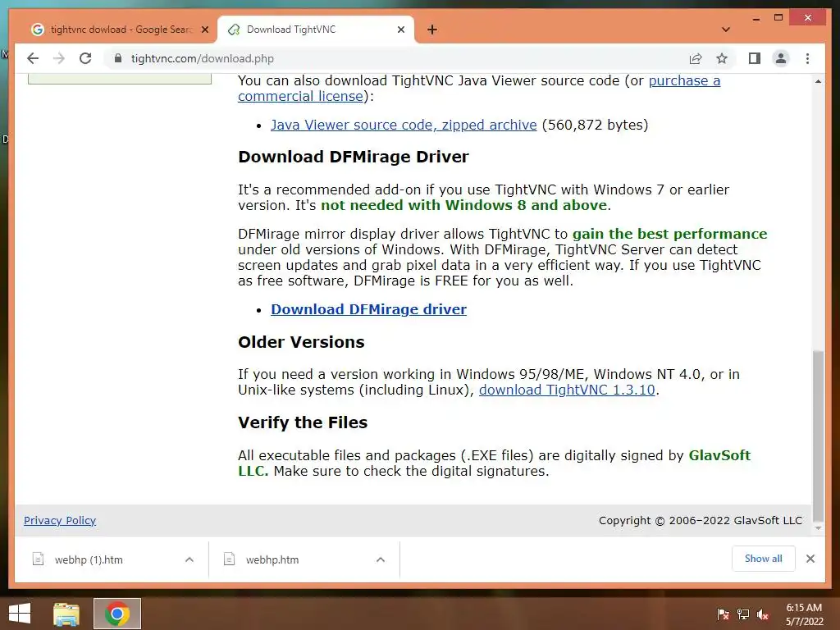Close the downloads bar

[810, 559]
